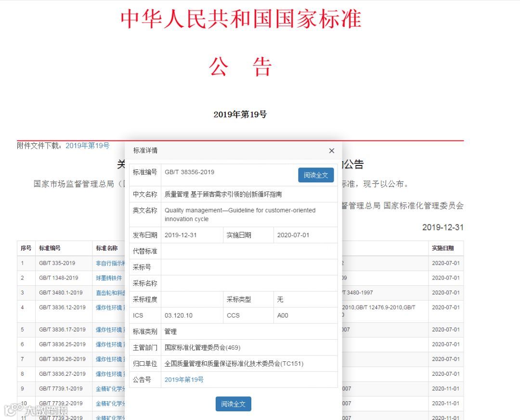Open the 直齿轮和斜齿 standard link
This screenshot has width=520, height=420.
point(110,293)
